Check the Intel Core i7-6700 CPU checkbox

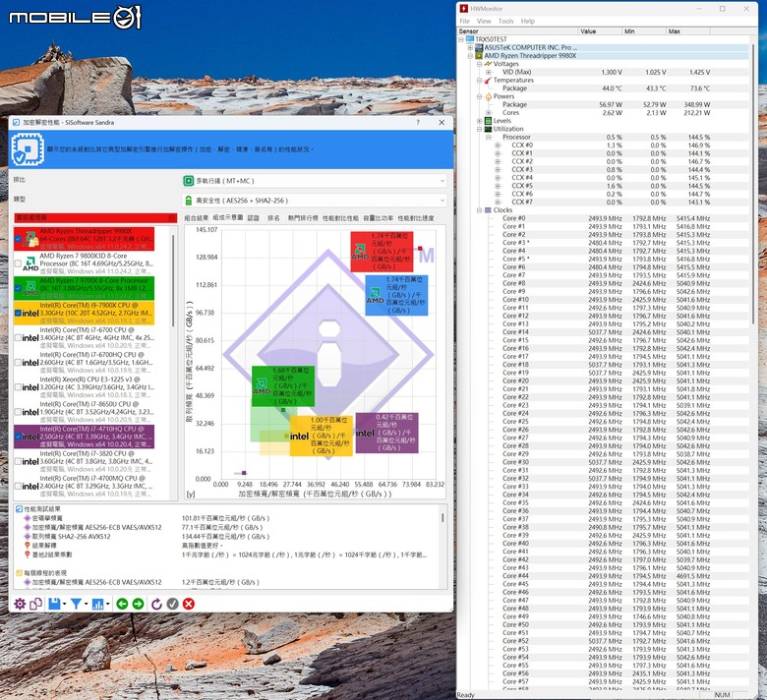18,337
